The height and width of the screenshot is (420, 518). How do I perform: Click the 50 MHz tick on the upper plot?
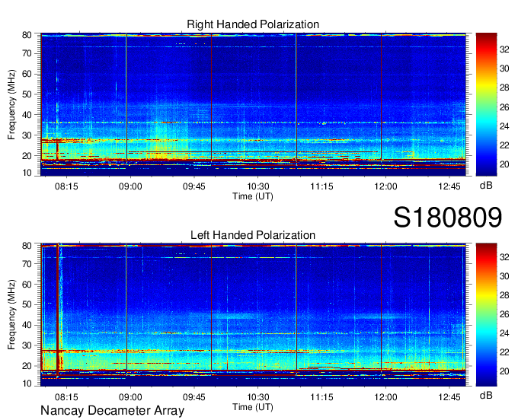tap(27, 94)
